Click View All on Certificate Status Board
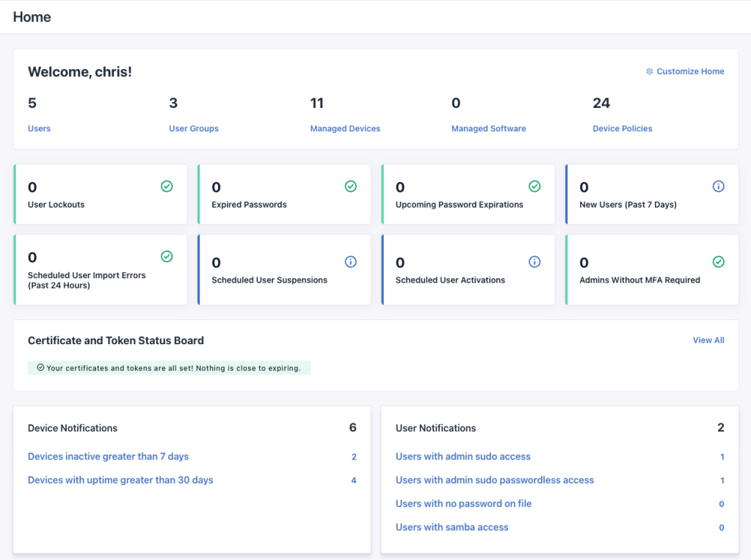 pos(708,341)
